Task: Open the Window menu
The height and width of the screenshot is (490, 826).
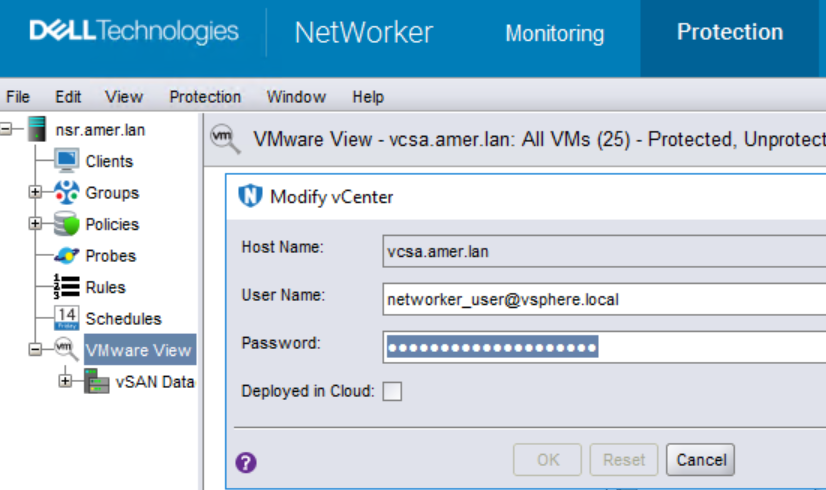Action: click(296, 97)
